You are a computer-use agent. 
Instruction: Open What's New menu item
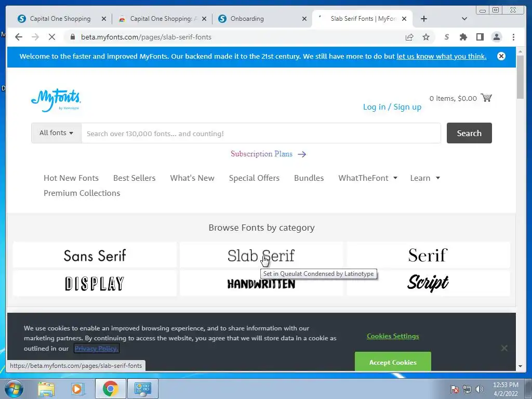pos(192,178)
